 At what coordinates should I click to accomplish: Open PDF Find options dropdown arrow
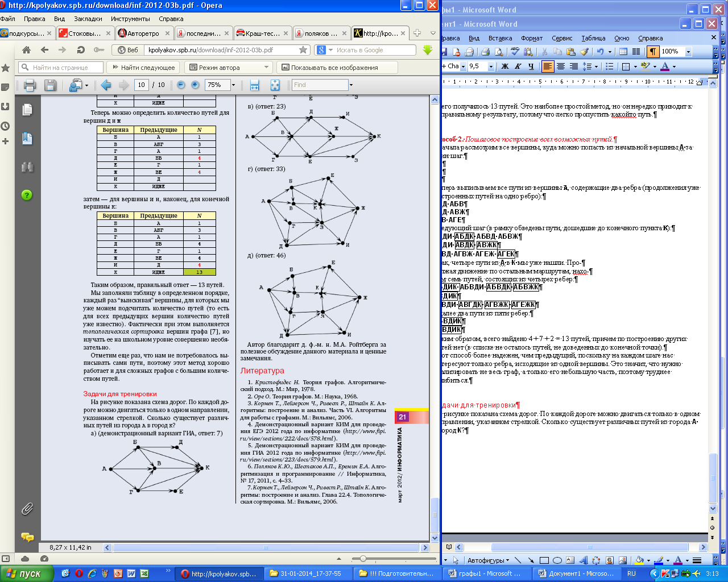[x=351, y=85]
